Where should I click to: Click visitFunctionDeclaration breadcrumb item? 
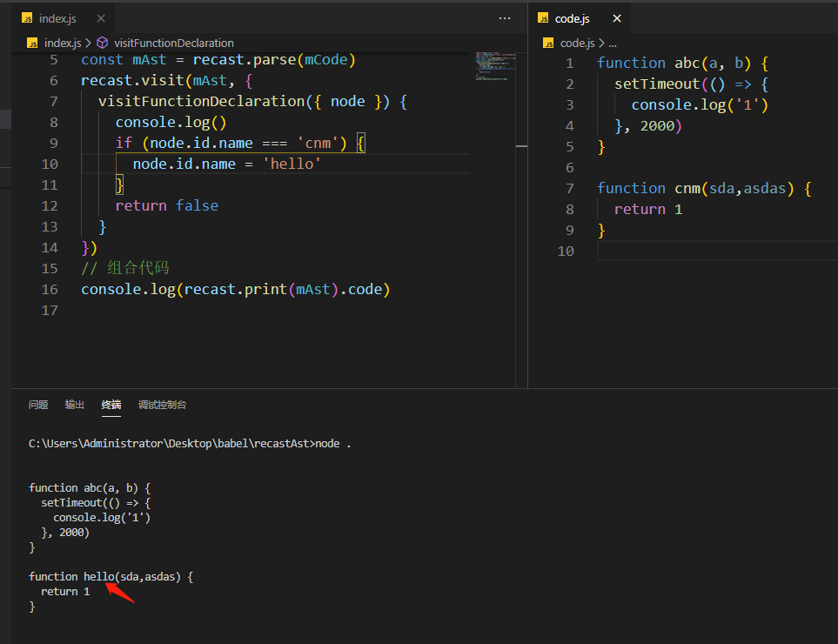pyautogui.click(x=174, y=44)
